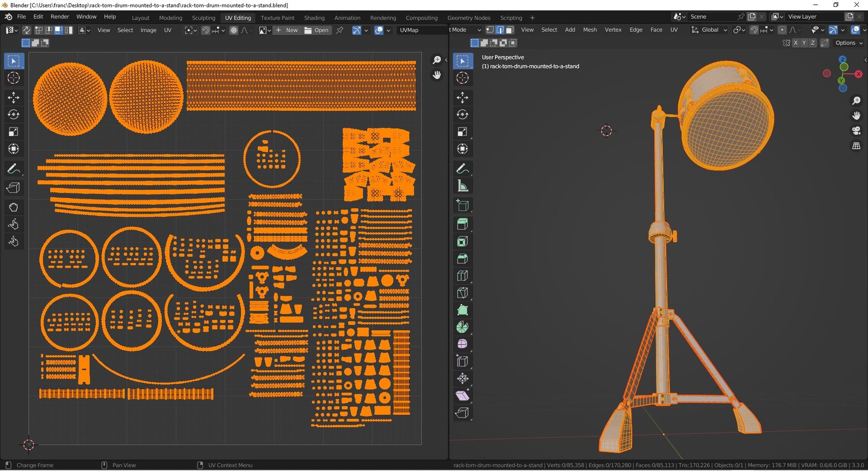Click the red X axis on navigation gizmo

[x=858, y=74]
